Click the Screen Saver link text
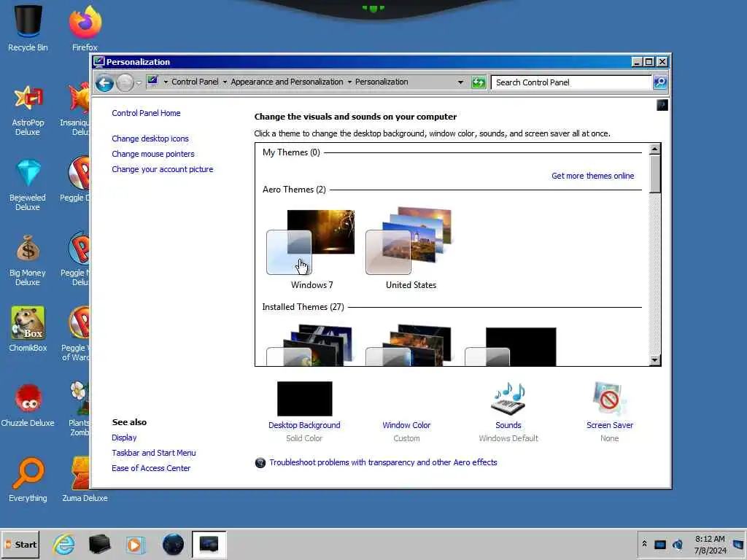 pos(610,425)
